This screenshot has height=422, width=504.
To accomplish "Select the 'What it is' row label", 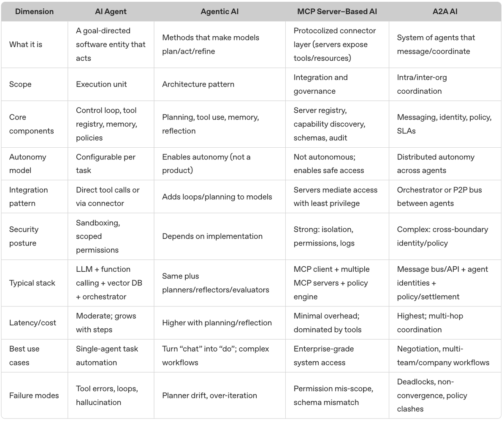I will [x=26, y=44].
